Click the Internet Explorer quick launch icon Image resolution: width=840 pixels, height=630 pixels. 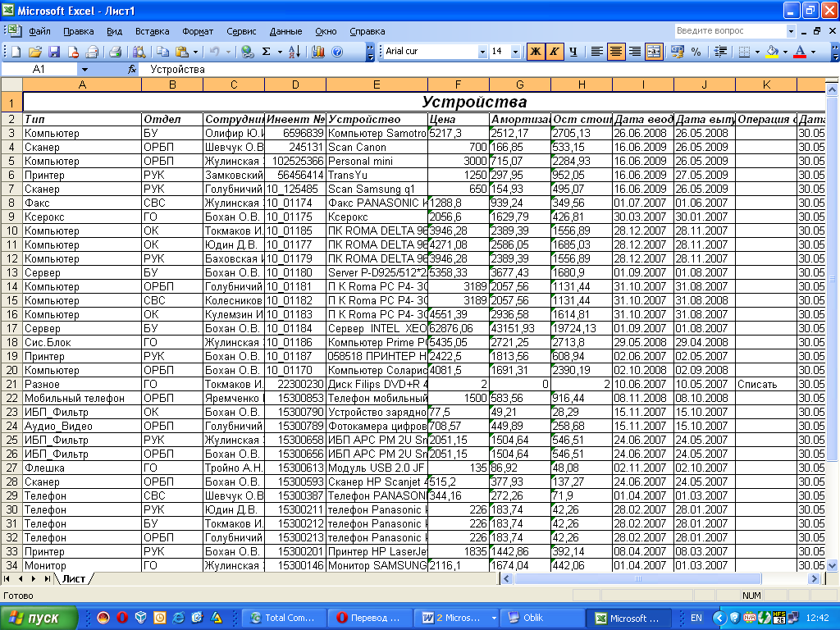click(x=178, y=618)
